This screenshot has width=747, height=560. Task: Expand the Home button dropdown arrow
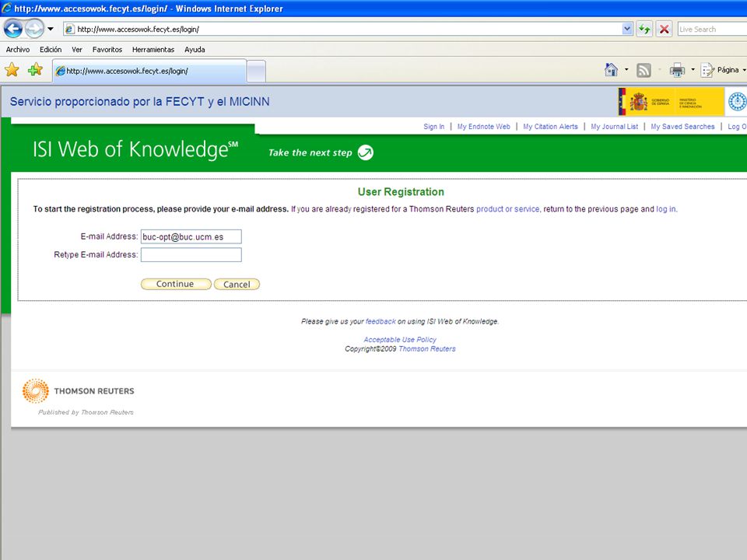pyautogui.click(x=626, y=70)
